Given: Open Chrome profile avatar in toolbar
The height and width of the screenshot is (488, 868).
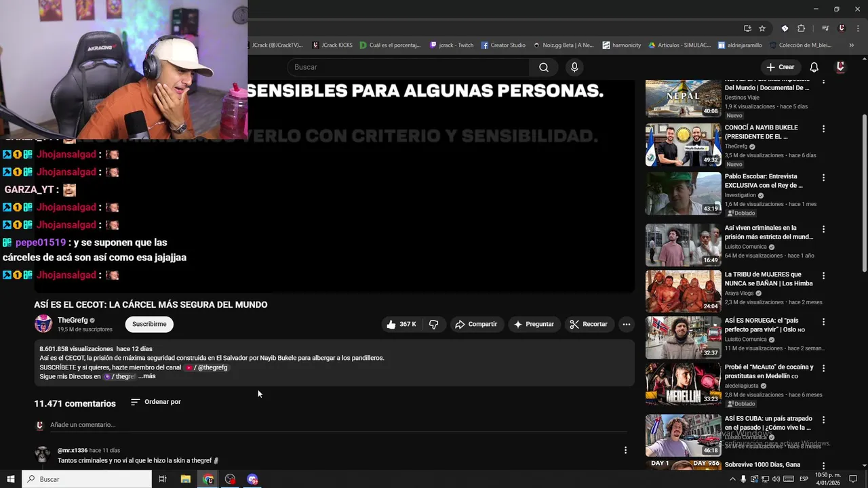Looking at the screenshot, I should [x=842, y=28].
